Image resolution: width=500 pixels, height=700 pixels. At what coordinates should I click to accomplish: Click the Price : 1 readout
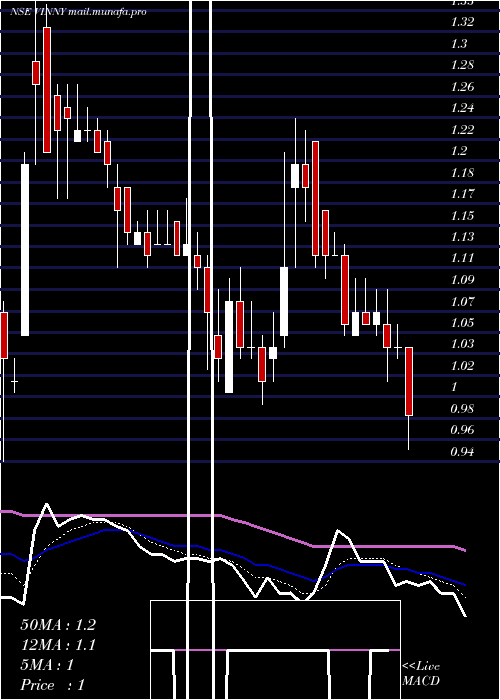tap(52, 685)
